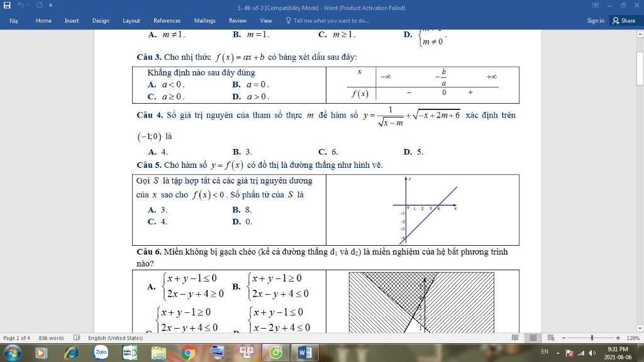Open the Customize Quick Access Toolbar dropdown
644x362 pixels.
(x=50, y=5)
